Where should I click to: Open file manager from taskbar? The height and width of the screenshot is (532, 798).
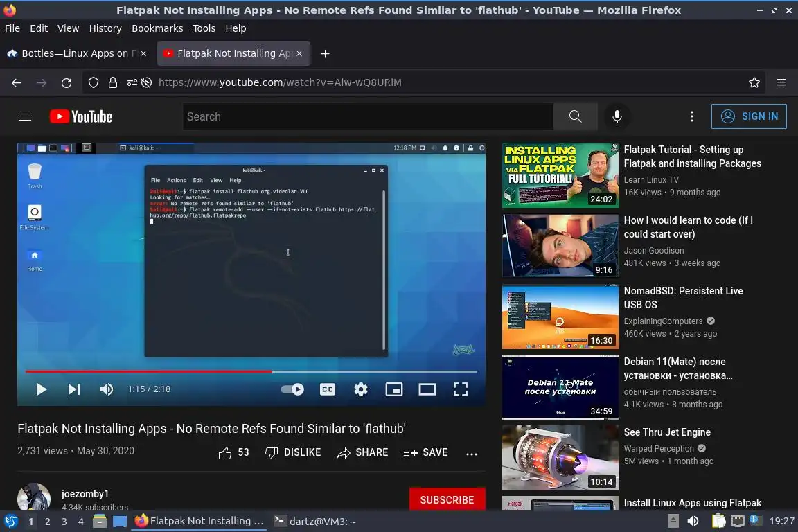pos(100,522)
